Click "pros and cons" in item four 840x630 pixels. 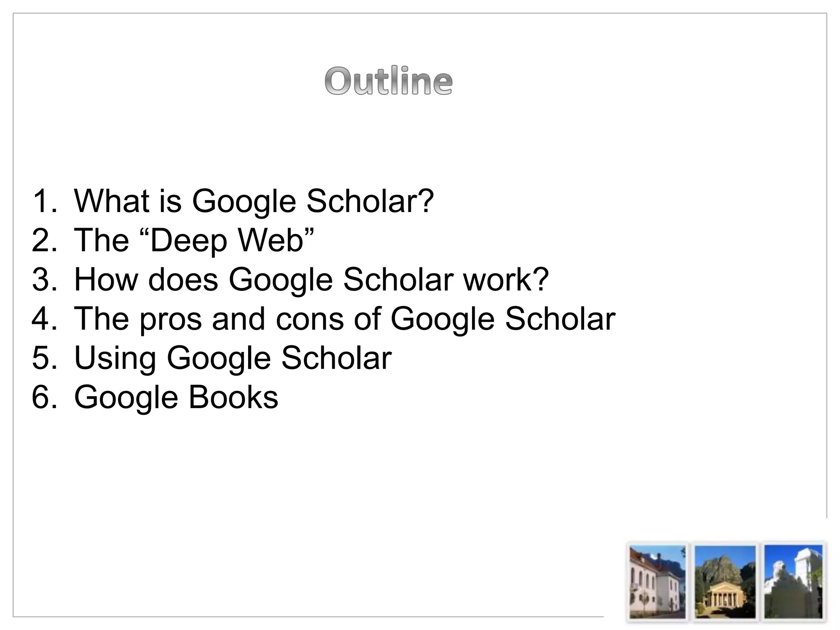point(242,319)
